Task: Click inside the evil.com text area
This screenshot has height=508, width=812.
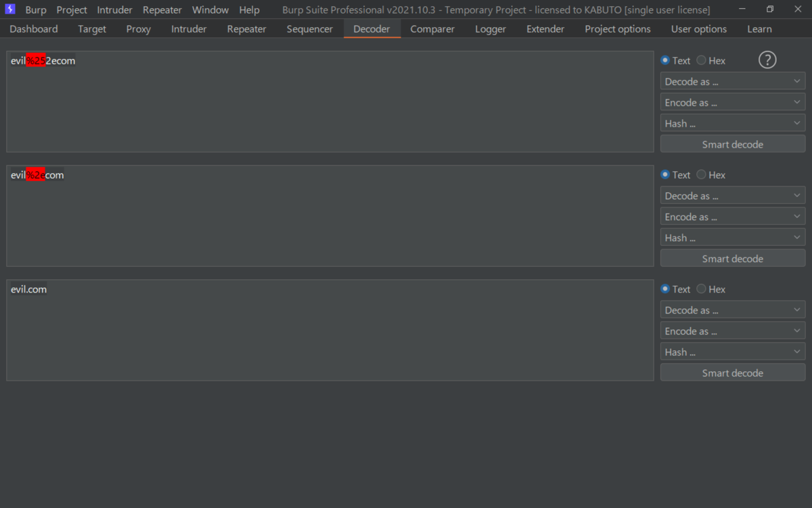Action: pyautogui.click(x=330, y=331)
